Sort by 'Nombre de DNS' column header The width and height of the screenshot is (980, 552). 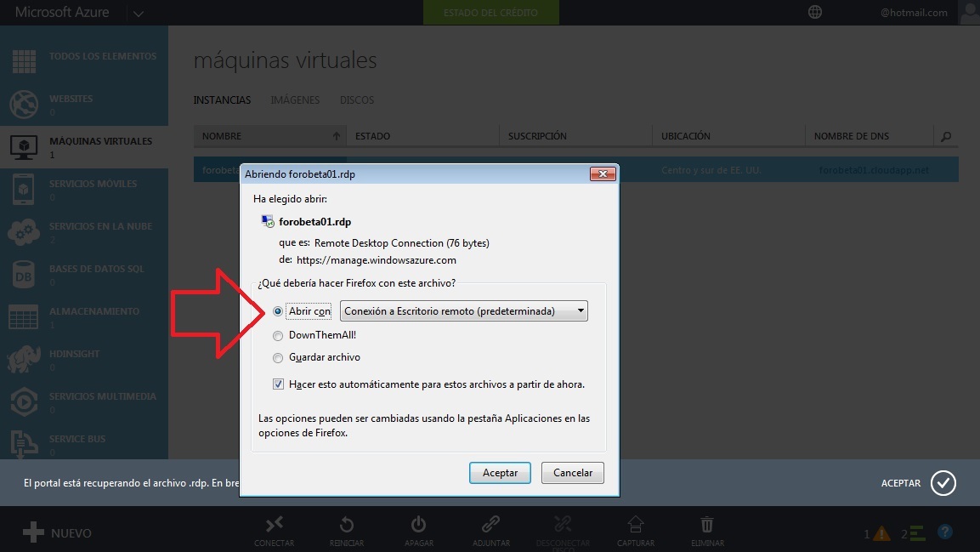pyautogui.click(x=870, y=135)
